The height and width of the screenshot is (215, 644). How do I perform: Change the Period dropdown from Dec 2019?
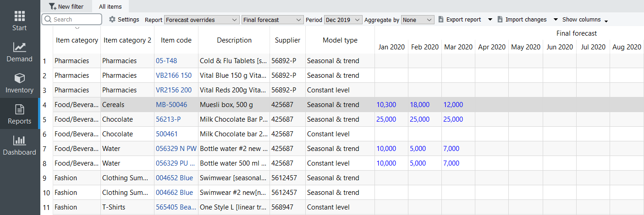click(x=343, y=20)
